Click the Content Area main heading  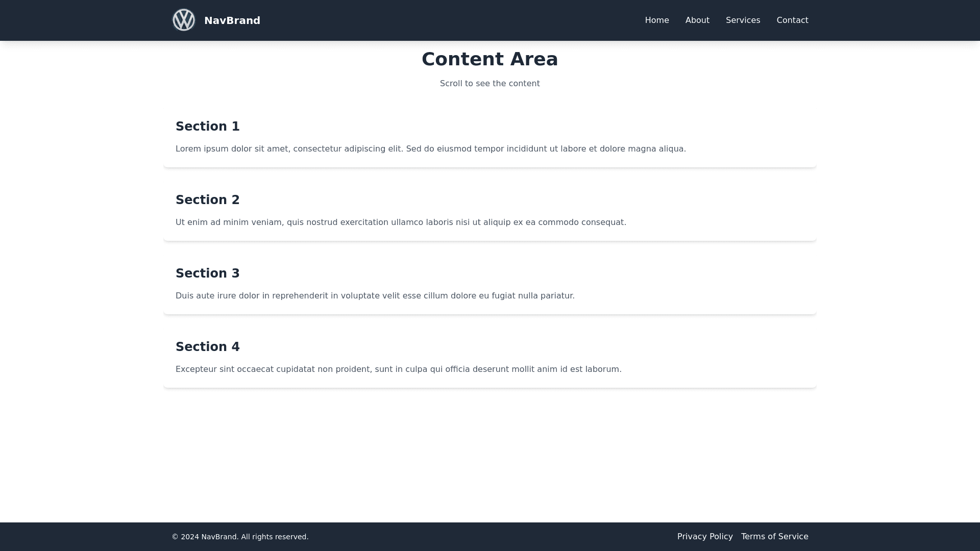tap(489, 59)
